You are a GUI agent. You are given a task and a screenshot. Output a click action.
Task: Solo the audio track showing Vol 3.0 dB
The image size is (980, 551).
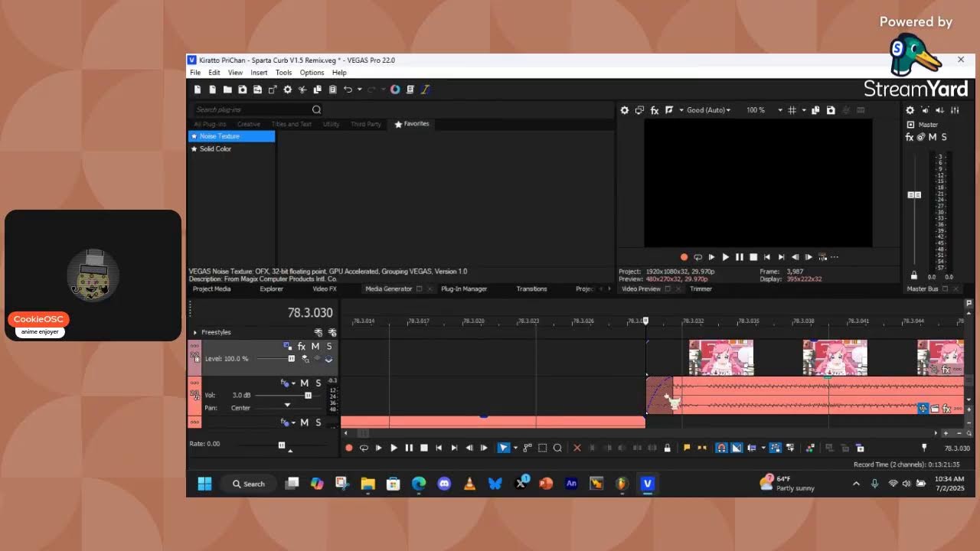click(x=318, y=383)
